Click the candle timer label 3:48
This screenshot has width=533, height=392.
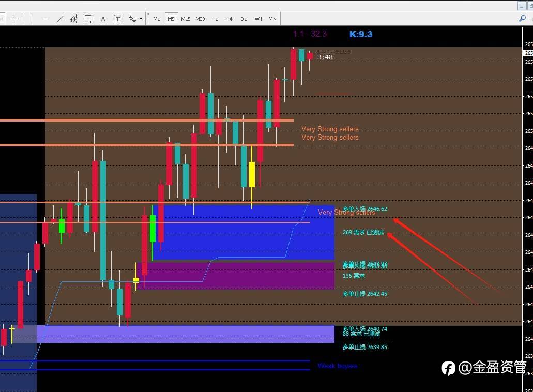pos(325,57)
